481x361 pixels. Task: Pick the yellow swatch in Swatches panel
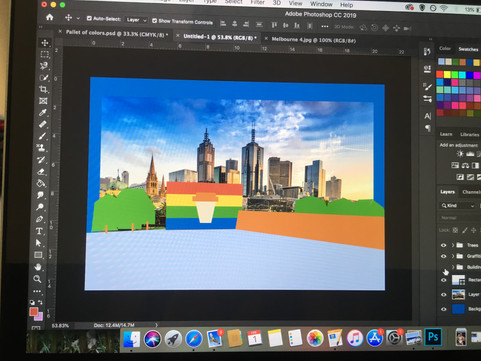coord(447,74)
